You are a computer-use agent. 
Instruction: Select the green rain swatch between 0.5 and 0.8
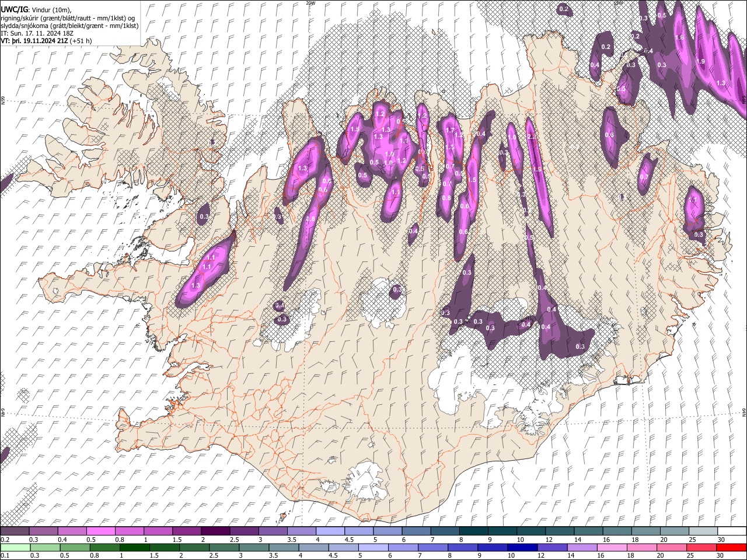tap(74, 547)
